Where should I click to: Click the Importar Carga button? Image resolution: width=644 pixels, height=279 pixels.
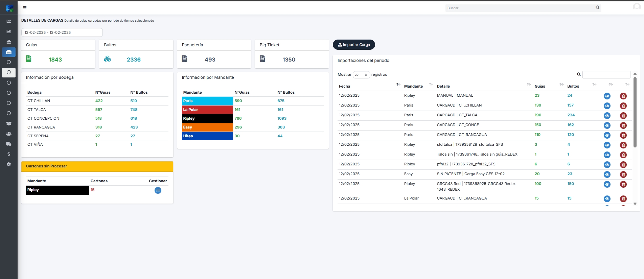pyautogui.click(x=354, y=45)
